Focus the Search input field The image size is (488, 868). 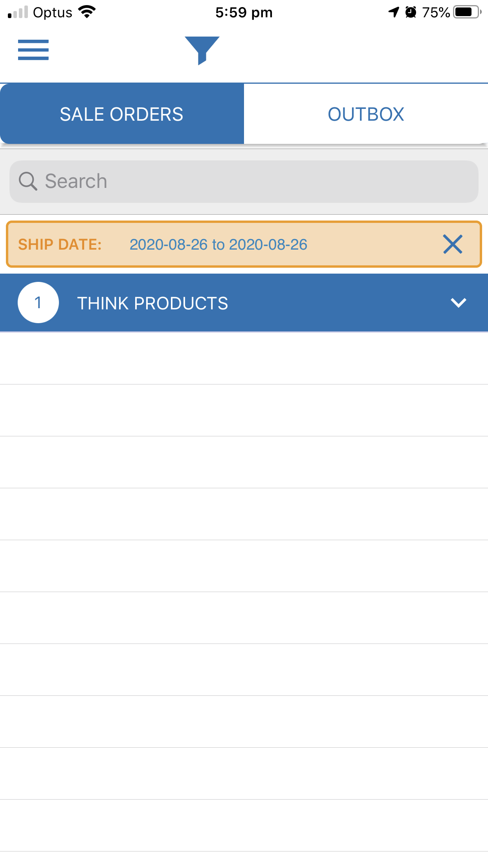click(x=251, y=181)
